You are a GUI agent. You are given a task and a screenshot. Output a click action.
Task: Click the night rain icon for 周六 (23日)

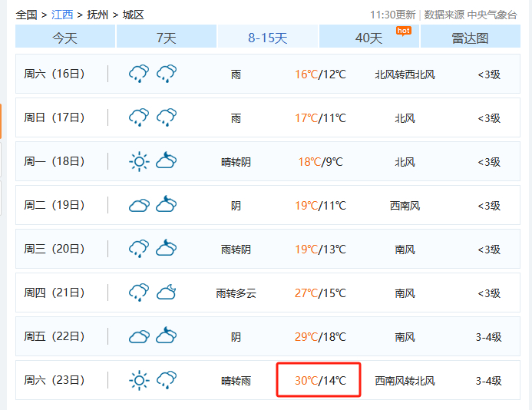pyautogui.click(x=167, y=380)
